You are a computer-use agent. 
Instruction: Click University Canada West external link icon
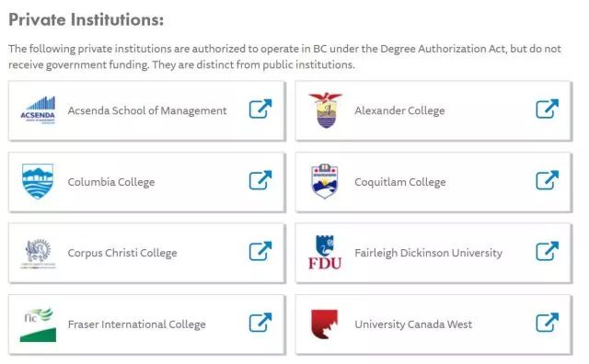click(548, 323)
